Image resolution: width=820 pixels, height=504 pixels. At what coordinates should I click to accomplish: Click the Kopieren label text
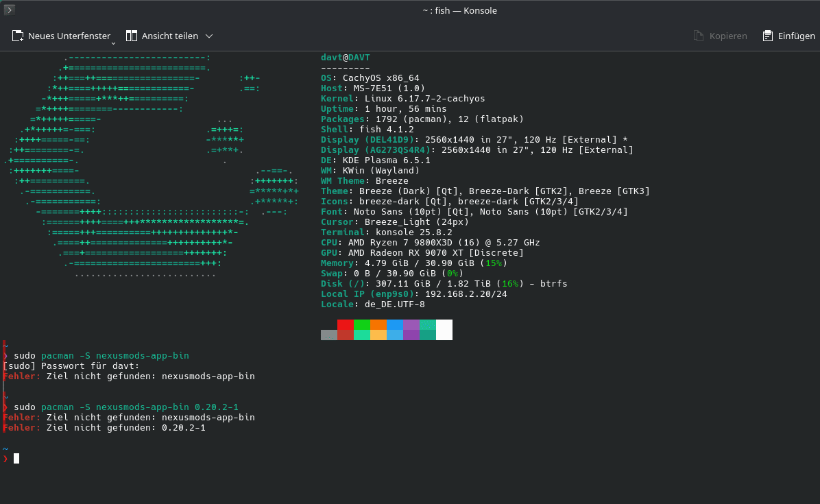[728, 36]
